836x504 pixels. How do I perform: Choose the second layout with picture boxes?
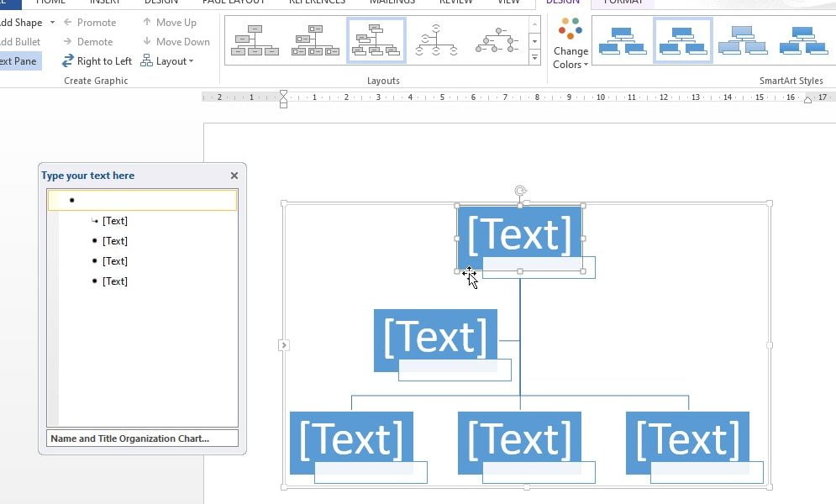pyautogui.click(x=315, y=40)
